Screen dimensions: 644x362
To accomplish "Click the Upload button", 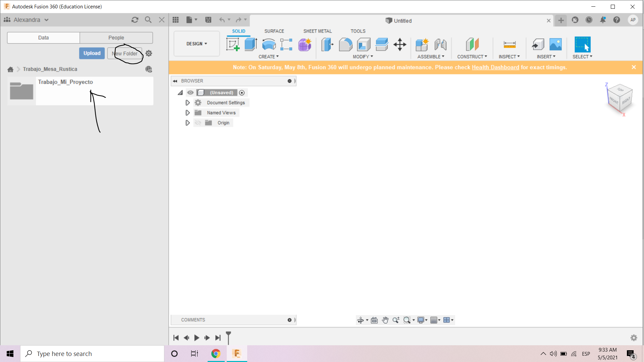I will (92, 53).
